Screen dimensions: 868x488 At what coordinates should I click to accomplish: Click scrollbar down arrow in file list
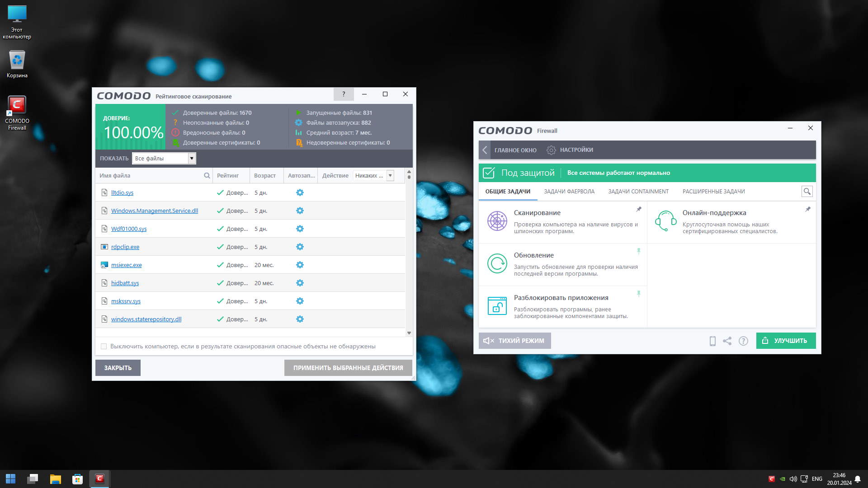pyautogui.click(x=409, y=333)
